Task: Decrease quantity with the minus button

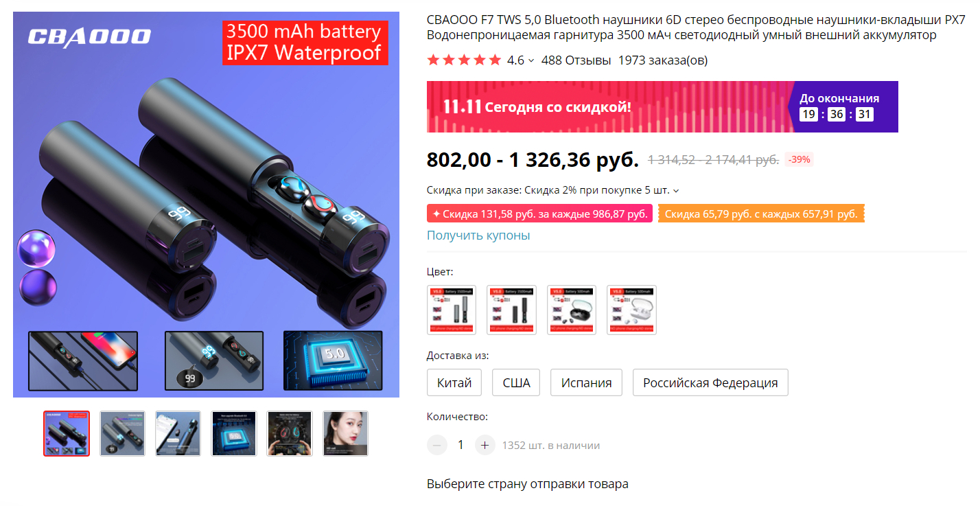Action: click(x=437, y=445)
